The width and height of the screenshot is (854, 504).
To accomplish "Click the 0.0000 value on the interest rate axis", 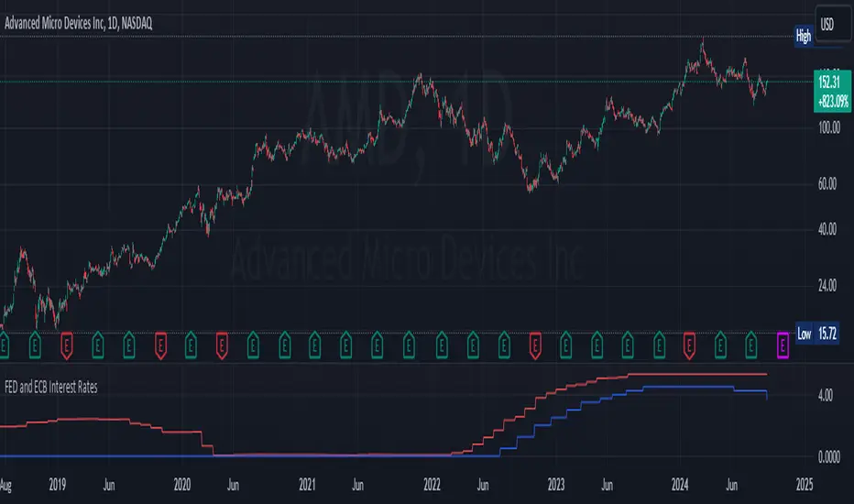I will (x=829, y=457).
